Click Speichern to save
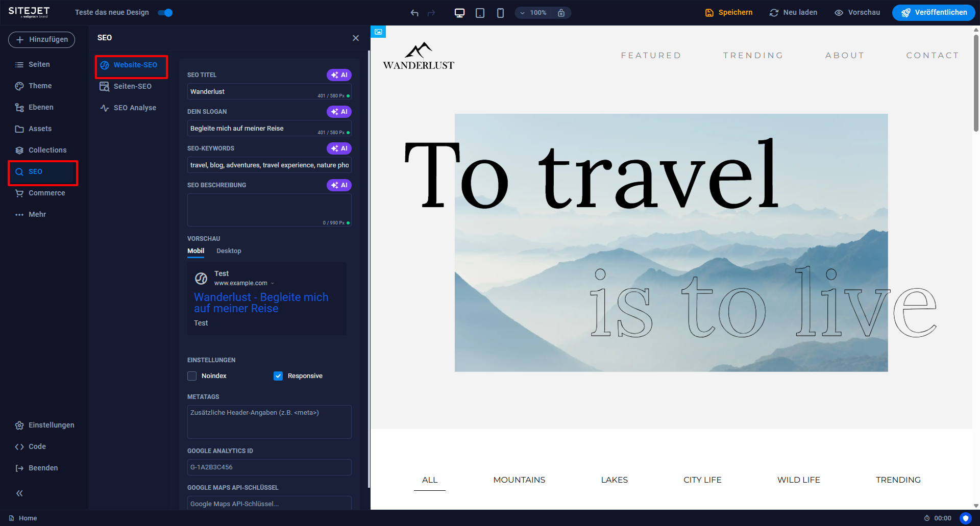Screen dimensions: 980x526 coord(729,13)
